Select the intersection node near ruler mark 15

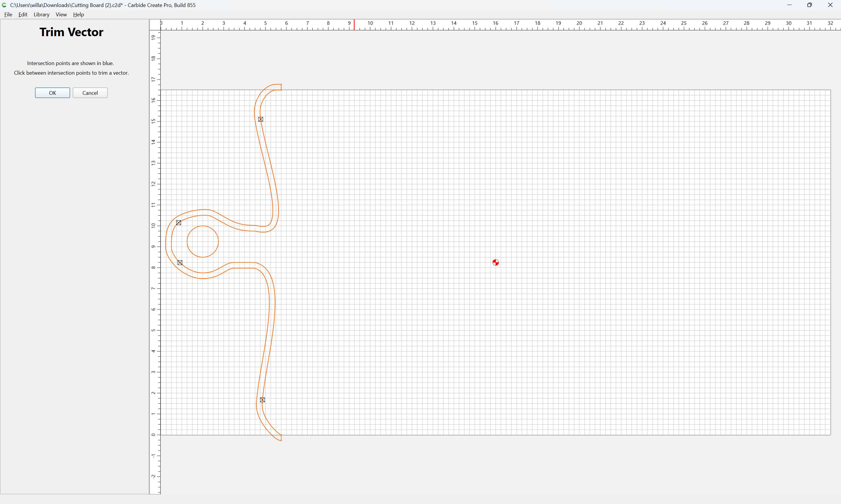point(261,119)
